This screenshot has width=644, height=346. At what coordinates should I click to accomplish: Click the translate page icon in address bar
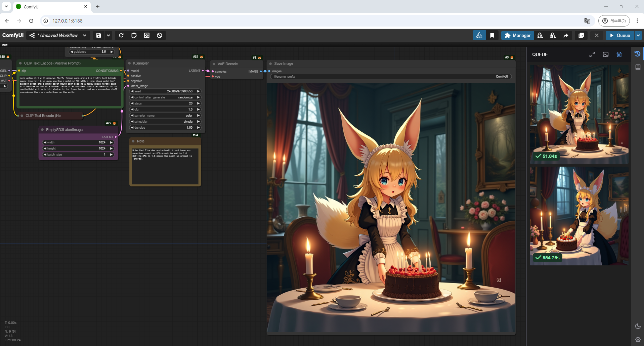pos(587,21)
